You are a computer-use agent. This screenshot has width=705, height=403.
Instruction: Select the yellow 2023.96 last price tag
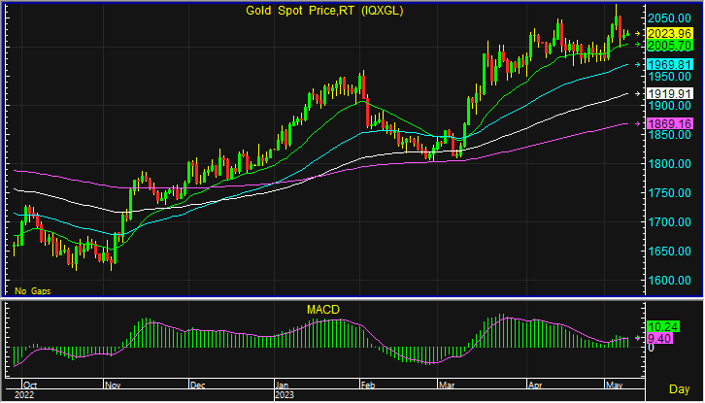click(x=670, y=33)
